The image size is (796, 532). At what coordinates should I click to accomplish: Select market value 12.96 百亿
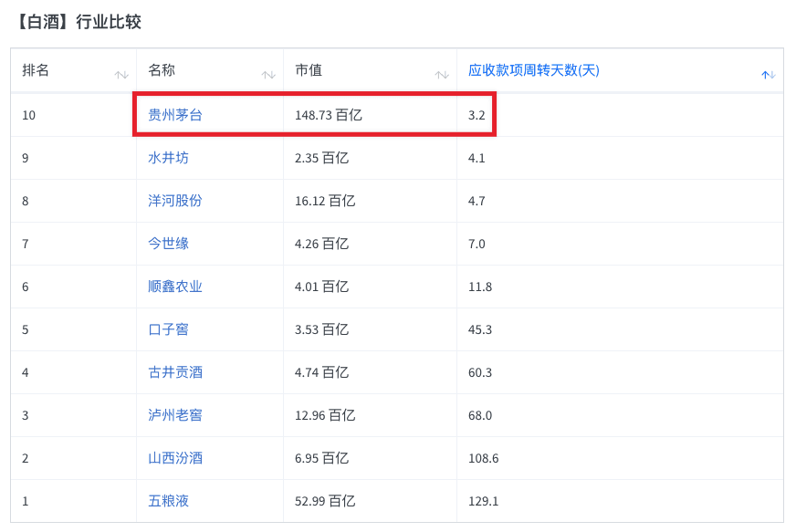(325, 415)
